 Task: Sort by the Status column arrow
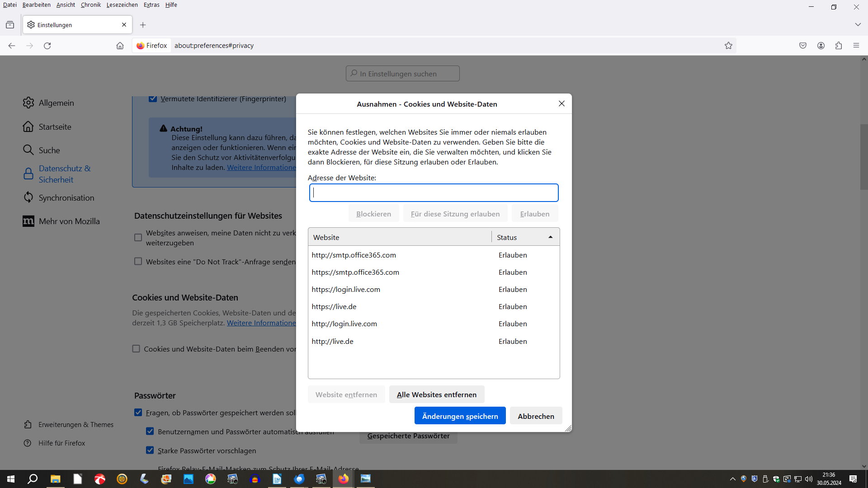550,237
